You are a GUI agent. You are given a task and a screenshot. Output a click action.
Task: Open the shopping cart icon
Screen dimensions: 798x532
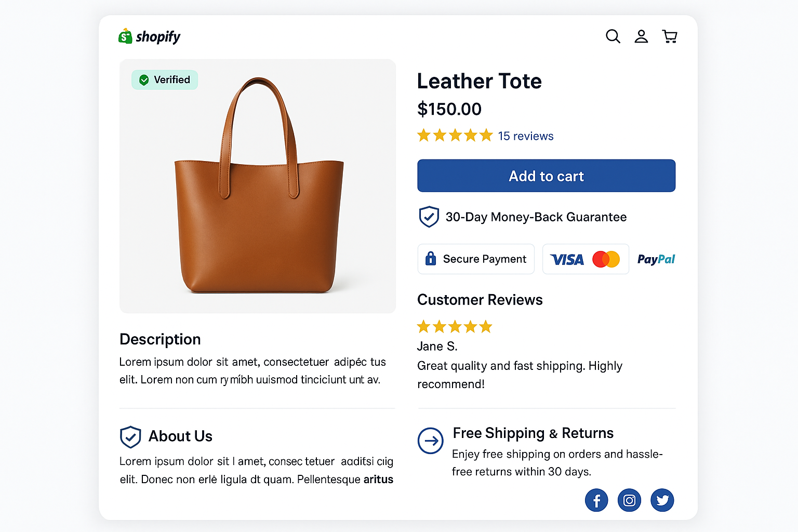(670, 36)
